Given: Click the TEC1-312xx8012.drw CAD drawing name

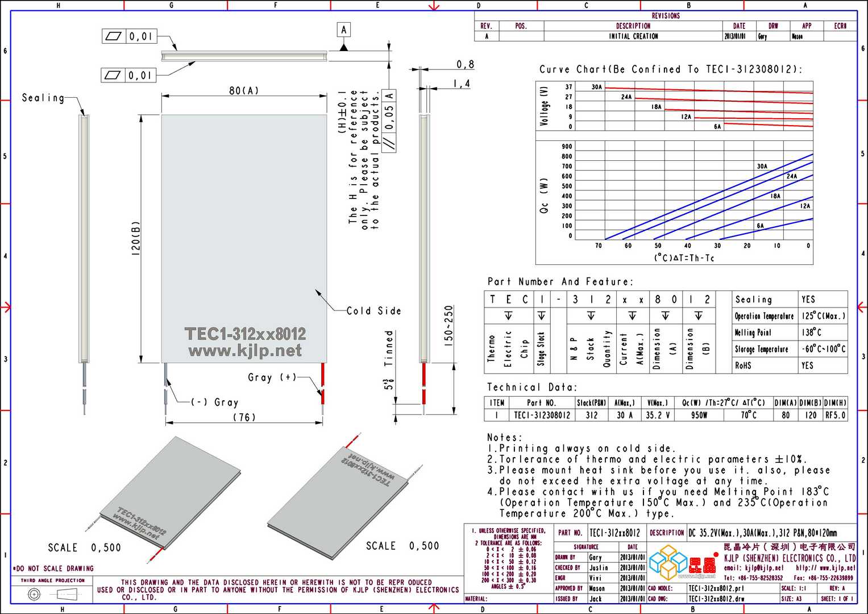Looking at the screenshot, I should coord(717,599).
